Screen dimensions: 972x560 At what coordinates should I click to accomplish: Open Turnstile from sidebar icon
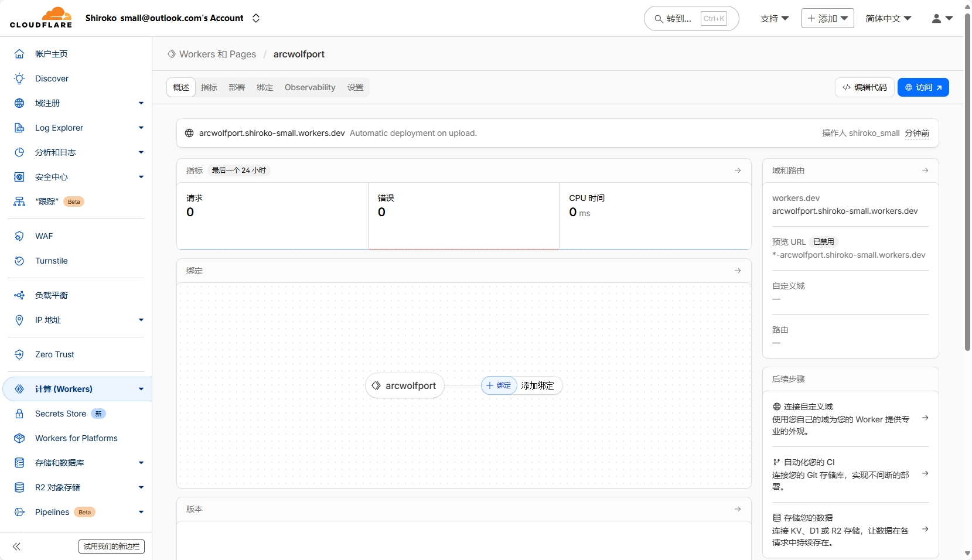19,261
